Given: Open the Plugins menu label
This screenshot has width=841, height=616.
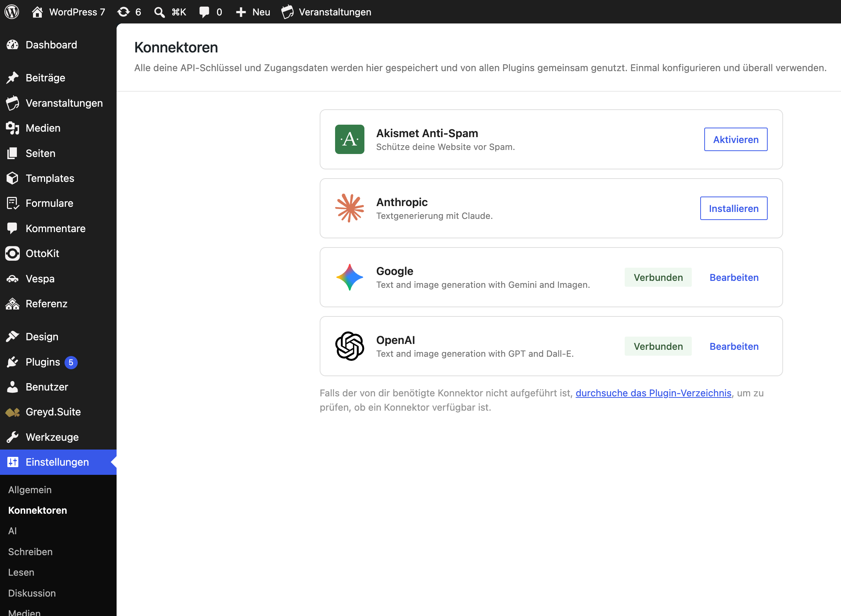Looking at the screenshot, I should point(43,362).
